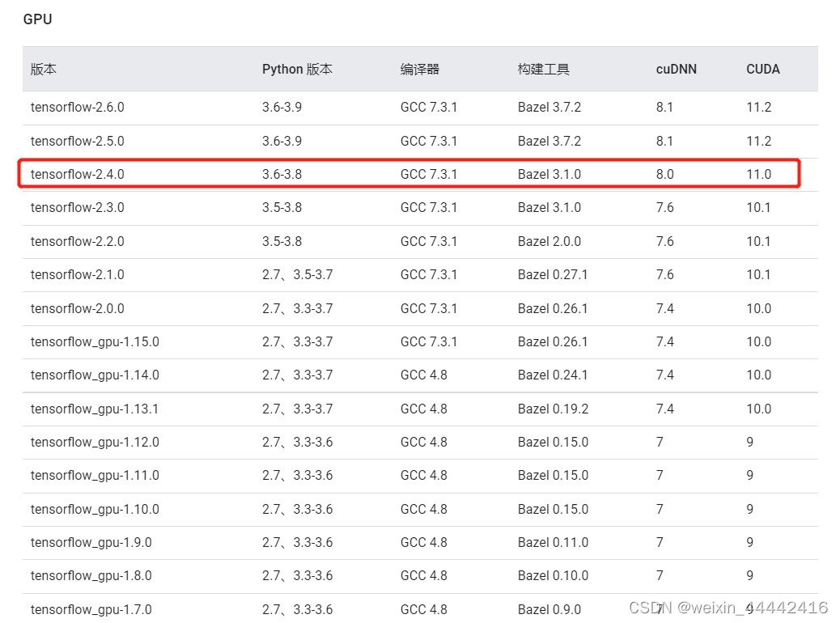Screen dimensions: 840x623
Task: Click the Bazel 0.24.1 cell
Action: 553,375
